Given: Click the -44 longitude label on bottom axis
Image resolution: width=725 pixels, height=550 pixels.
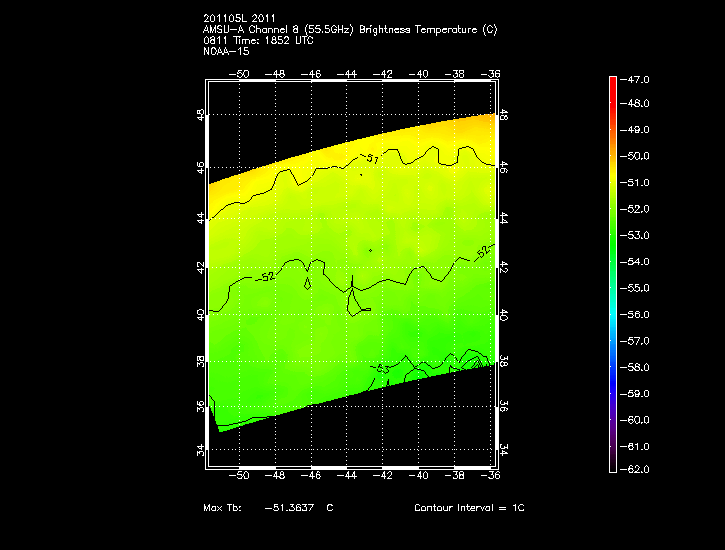Looking at the screenshot, I should coord(348,477).
